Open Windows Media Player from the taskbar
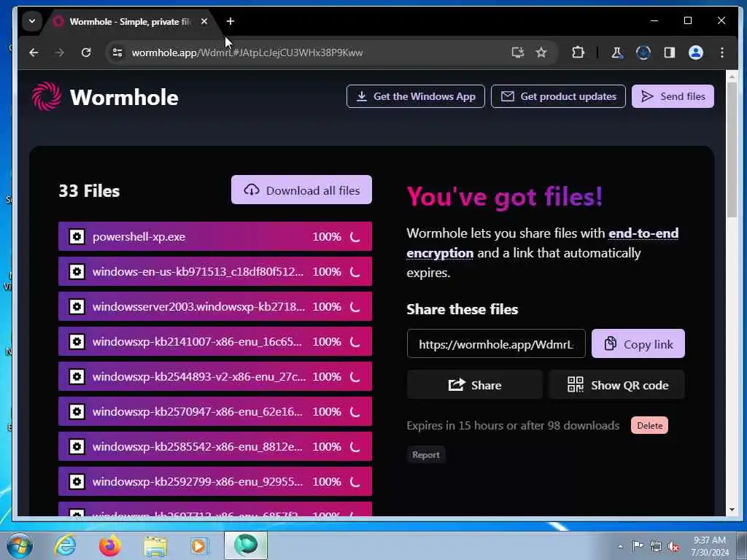The width and height of the screenshot is (747, 560). [198, 546]
